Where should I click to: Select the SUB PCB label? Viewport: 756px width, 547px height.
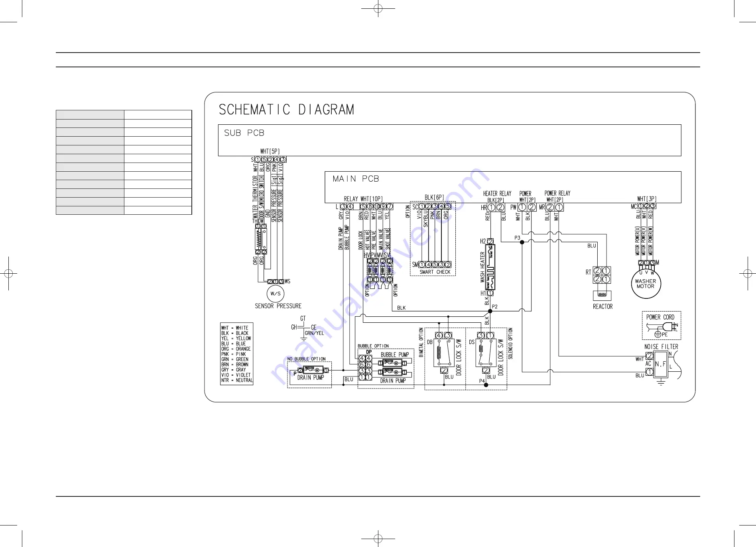point(244,133)
